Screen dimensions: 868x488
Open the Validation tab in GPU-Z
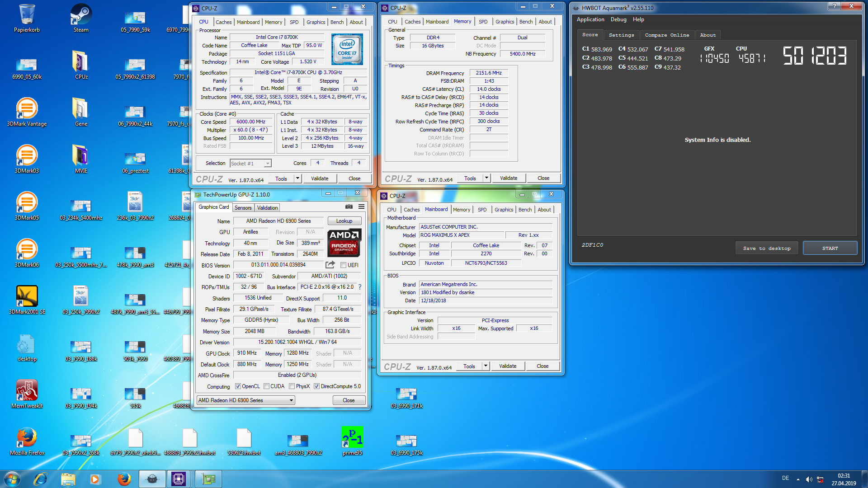(x=267, y=208)
